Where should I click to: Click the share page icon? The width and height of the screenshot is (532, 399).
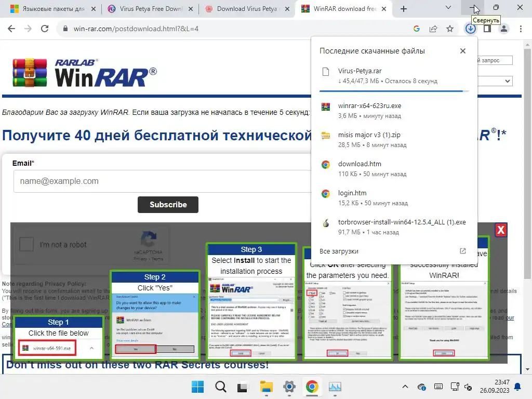point(433,29)
